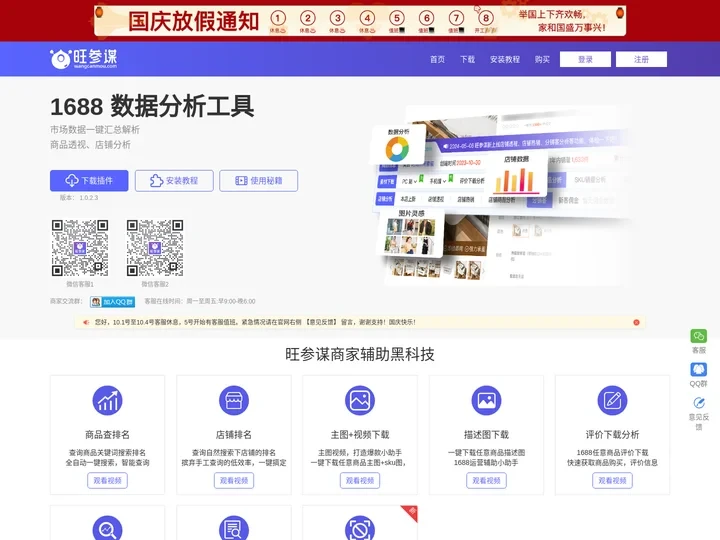Click the document search icon in bottom row
720x540 pixels.
234,529
